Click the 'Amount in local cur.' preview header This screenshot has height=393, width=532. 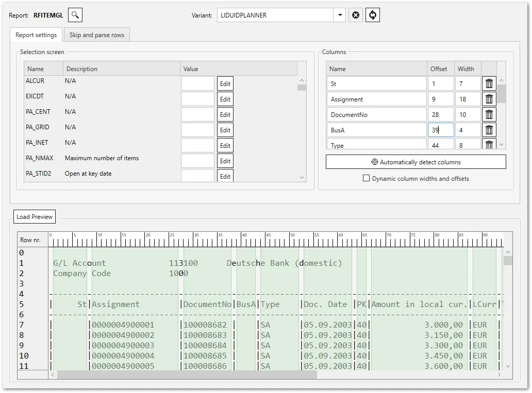[419, 304]
